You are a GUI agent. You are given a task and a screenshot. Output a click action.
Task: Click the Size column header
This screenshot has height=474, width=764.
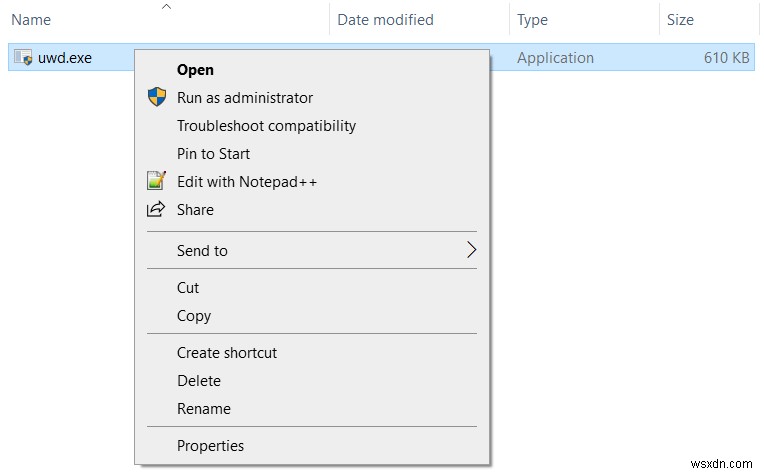680,20
